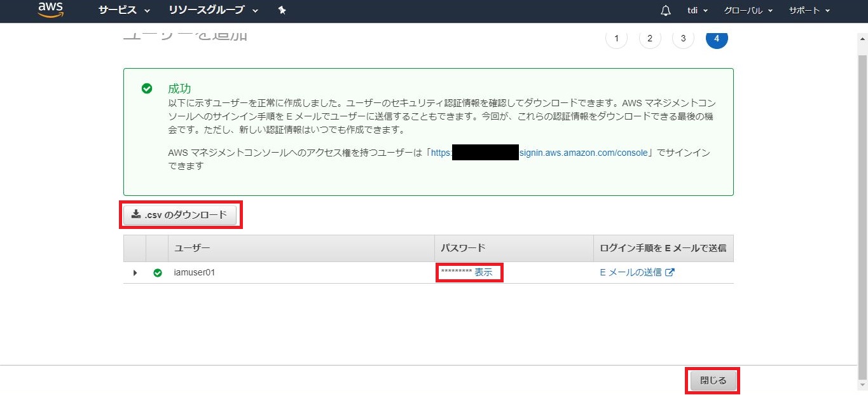The image size is (868, 395).
Task: Open the notifications bell icon
Action: tap(666, 11)
